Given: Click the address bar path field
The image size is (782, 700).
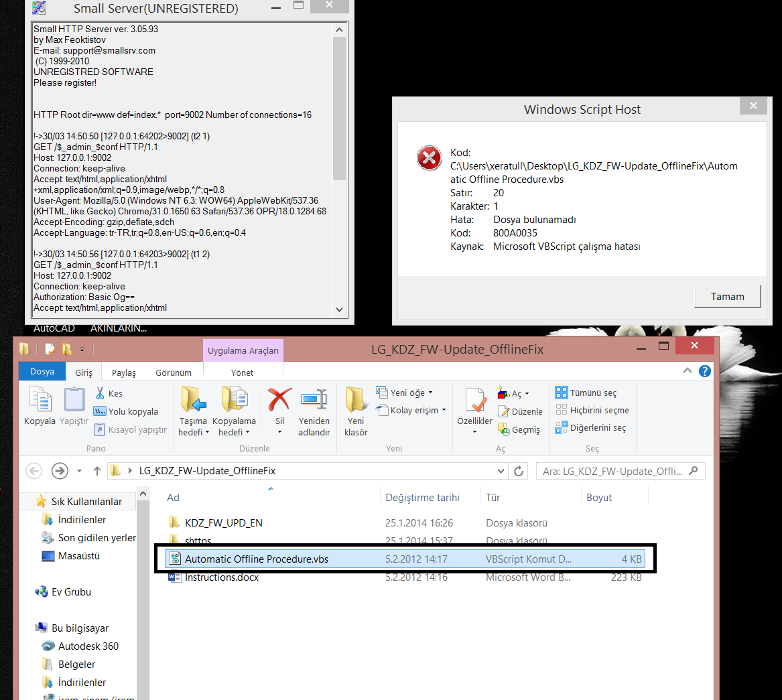Looking at the screenshot, I should point(307,471).
